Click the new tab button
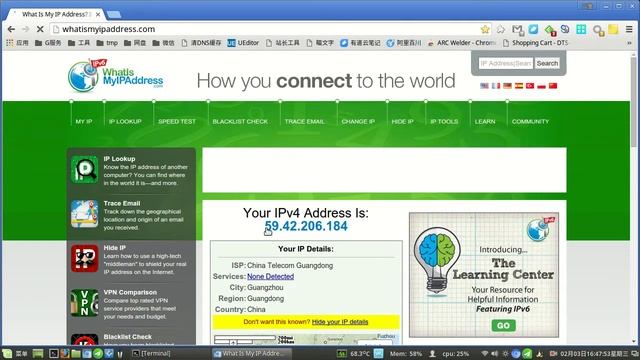 coord(113,15)
